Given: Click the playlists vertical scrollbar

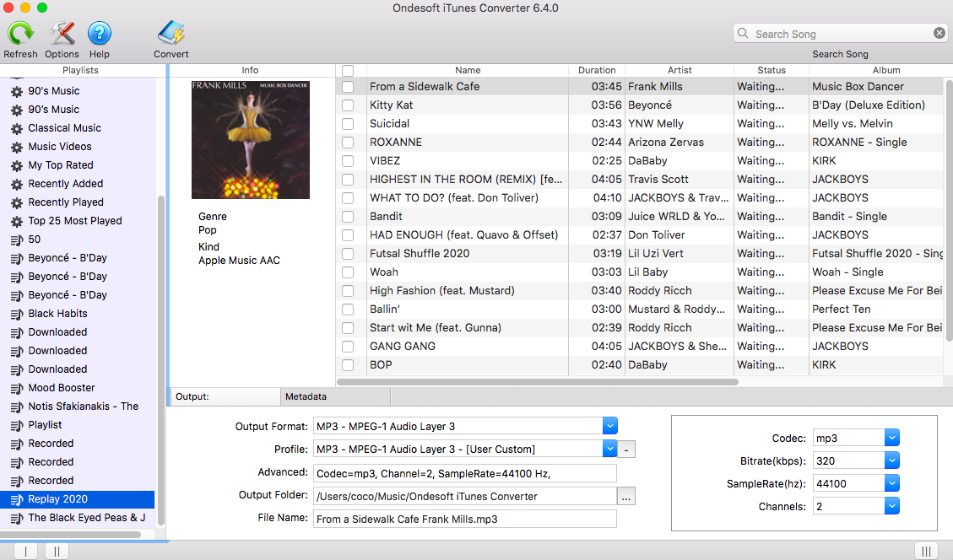Looking at the screenshot, I should (x=161, y=359).
